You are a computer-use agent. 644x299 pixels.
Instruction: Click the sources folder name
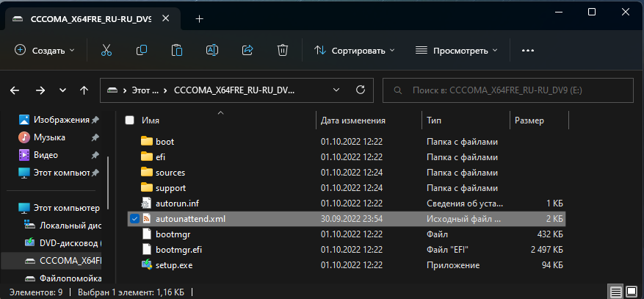coord(170,173)
